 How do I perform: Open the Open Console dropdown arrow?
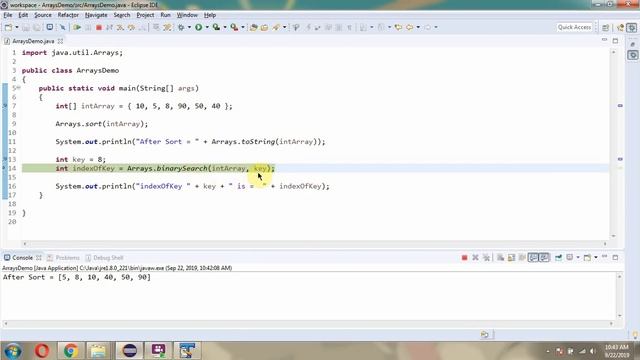tap(596, 258)
